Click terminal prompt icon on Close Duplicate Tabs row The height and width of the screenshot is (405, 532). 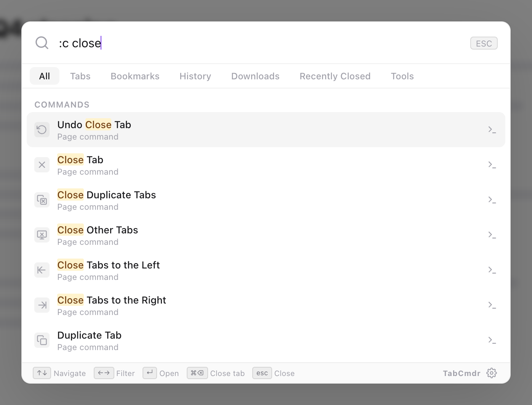[492, 200]
